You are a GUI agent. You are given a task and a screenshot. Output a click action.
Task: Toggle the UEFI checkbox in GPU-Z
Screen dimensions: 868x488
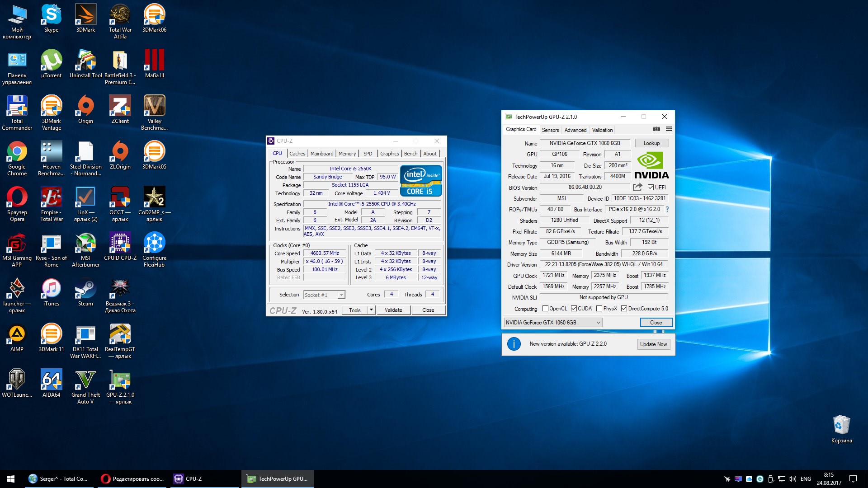point(651,188)
